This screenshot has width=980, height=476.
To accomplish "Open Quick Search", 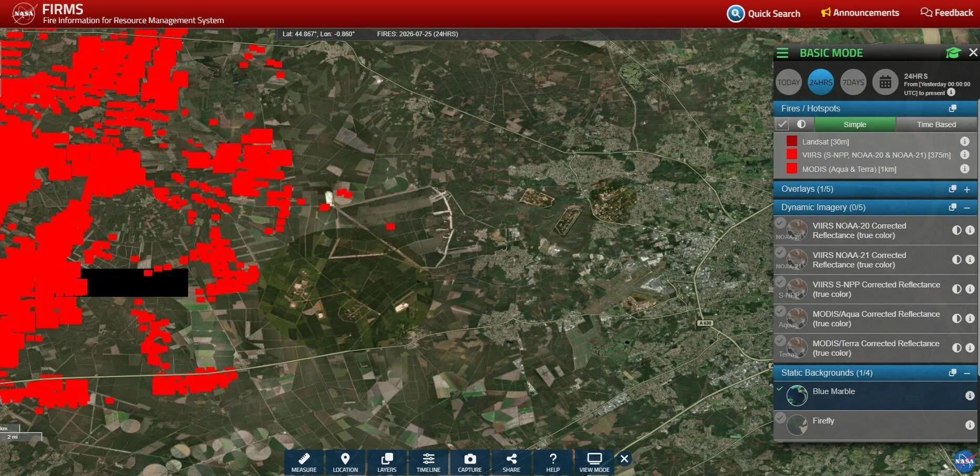I will point(764,14).
